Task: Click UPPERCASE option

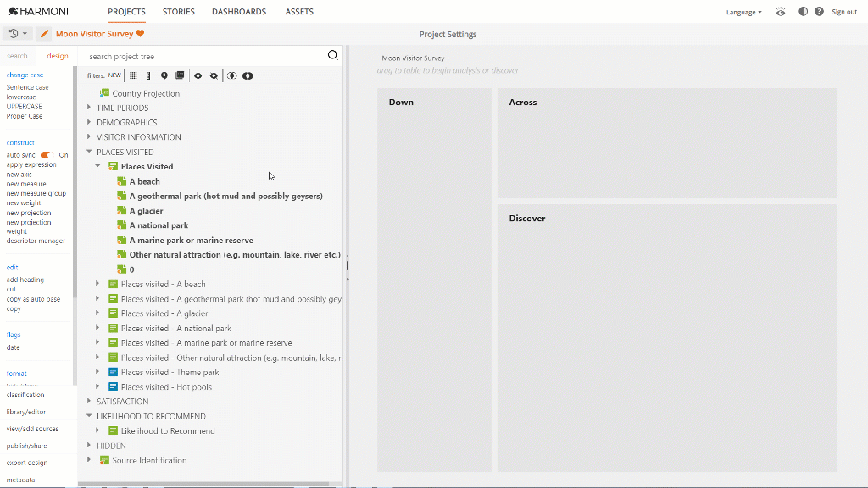Action: 24,107
